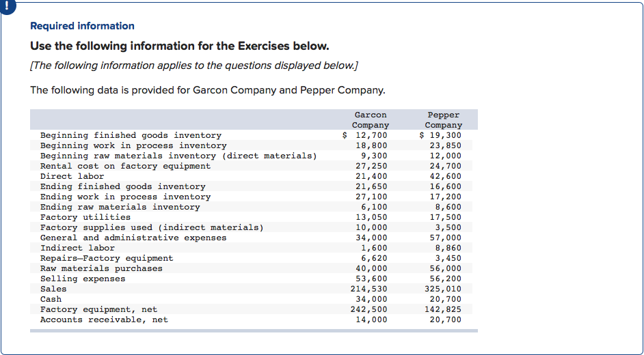Click Pepper general expenses 57,000

[446, 238]
